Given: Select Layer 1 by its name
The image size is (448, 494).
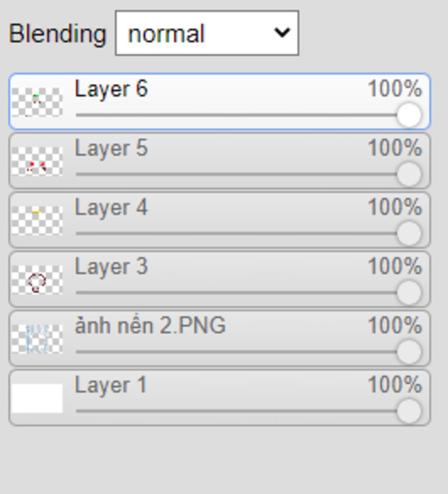Looking at the screenshot, I should pos(110,385).
